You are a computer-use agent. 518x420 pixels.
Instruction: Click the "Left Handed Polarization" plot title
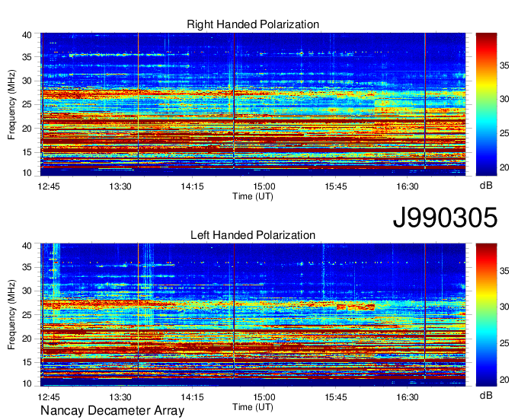(x=253, y=235)
